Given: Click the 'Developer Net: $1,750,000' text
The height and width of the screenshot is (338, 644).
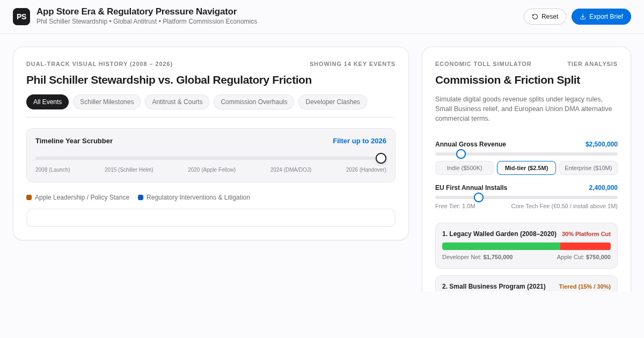Looking at the screenshot, I should click(x=477, y=257).
